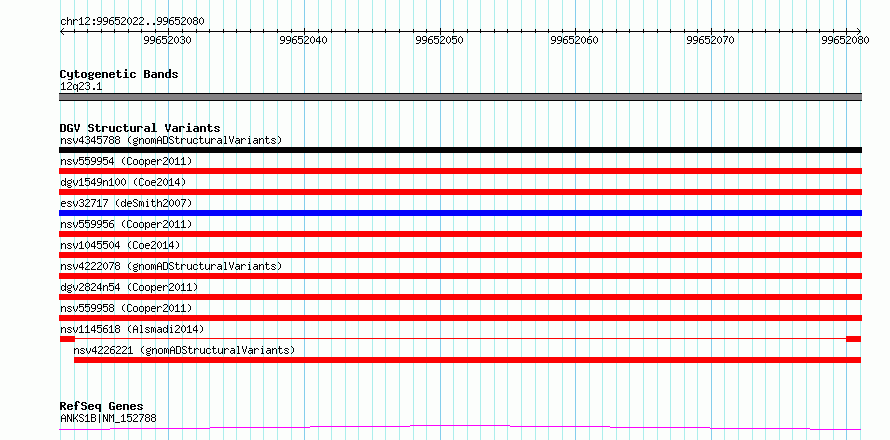The width and height of the screenshot is (890, 440).
Task: Open nsv559956 (Cooper2011) variant label
Action: (x=126, y=224)
